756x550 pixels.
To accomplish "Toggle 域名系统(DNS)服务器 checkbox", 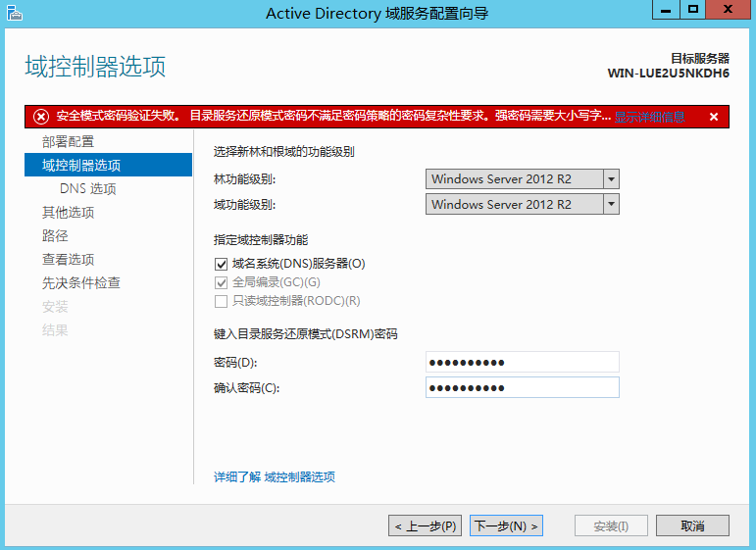I will pyautogui.click(x=221, y=264).
